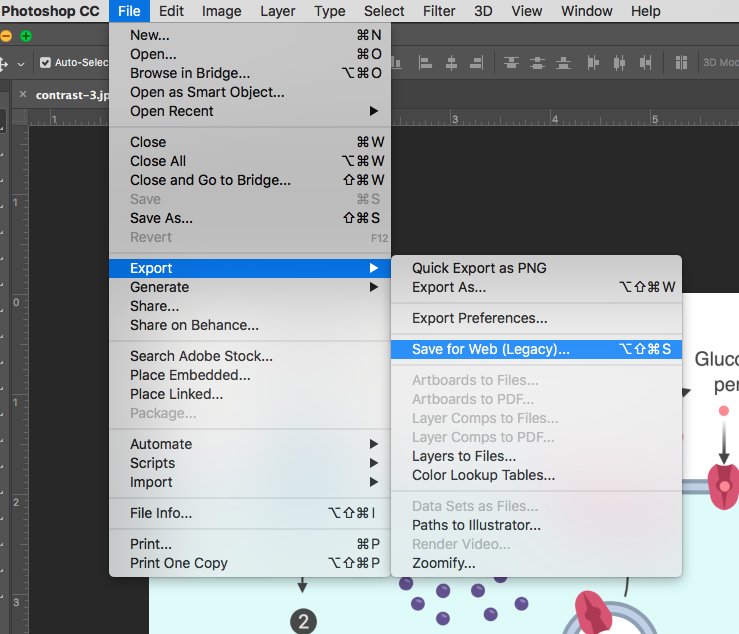This screenshot has height=634, width=739.
Task: Toggle the Auto-Select checkbox
Action: [45, 62]
